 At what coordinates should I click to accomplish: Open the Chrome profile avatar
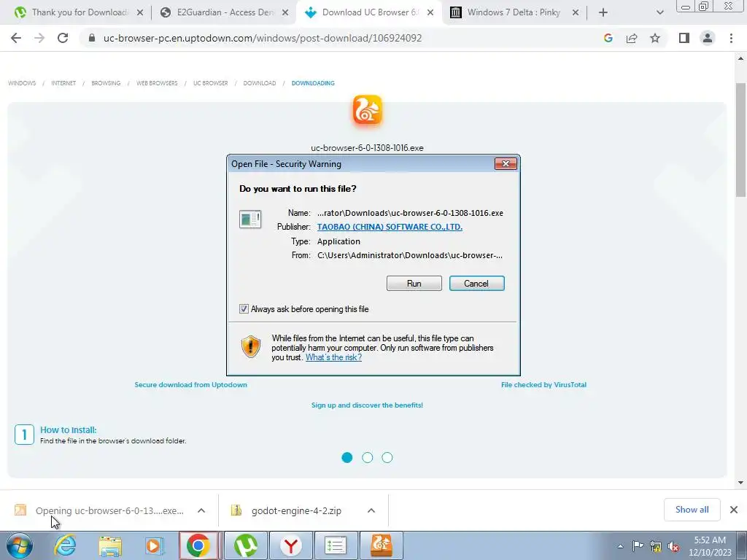[x=708, y=38]
